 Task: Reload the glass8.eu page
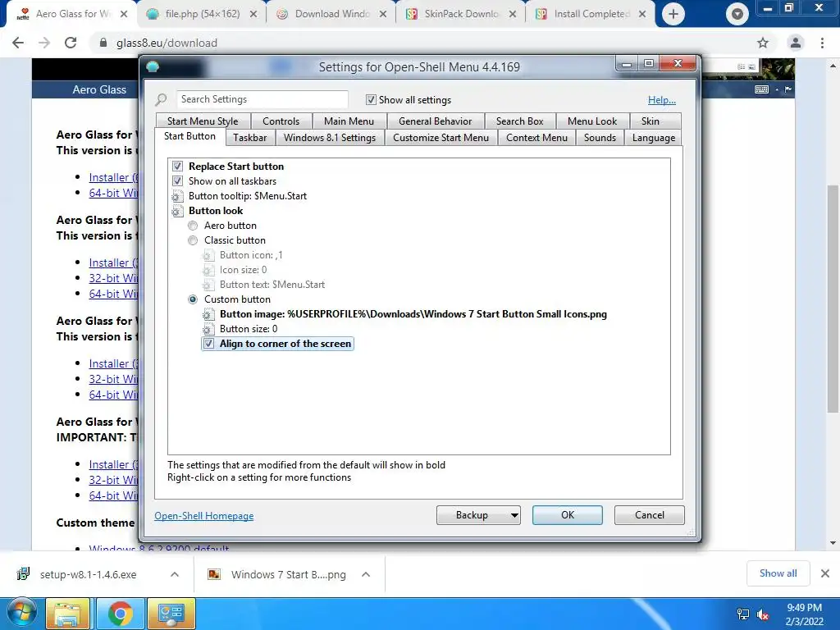pyautogui.click(x=71, y=43)
